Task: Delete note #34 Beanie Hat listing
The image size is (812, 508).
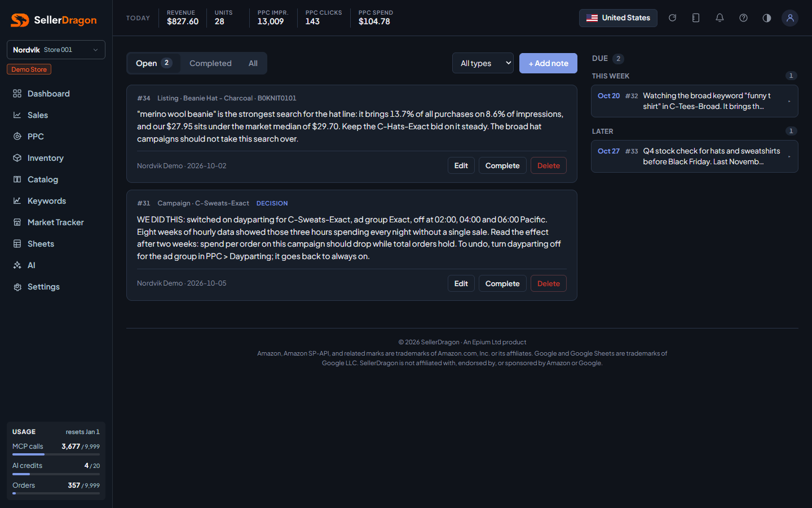Action: coord(549,165)
